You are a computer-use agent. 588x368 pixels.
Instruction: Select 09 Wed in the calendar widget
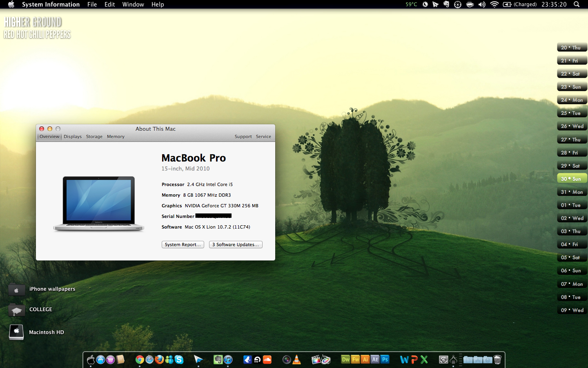point(572,310)
